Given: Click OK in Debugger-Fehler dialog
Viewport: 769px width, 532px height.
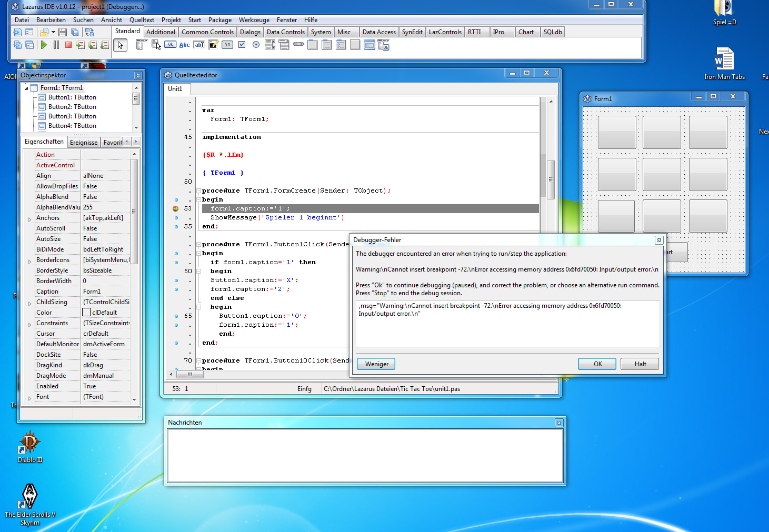Looking at the screenshot, I should 597,364.
